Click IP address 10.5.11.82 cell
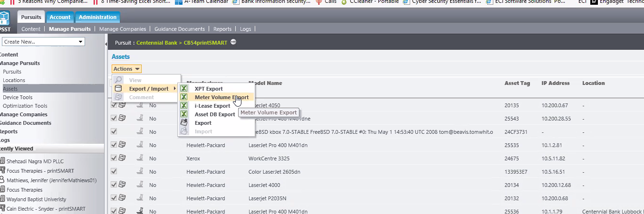The height and width of the screenshot is (214, 644). [x=552, y=158]
